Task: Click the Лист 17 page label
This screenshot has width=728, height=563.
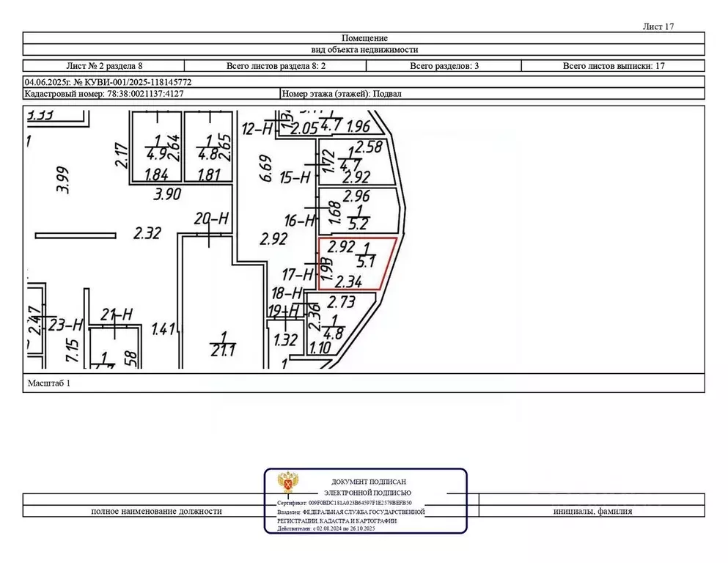Action: 658,26
